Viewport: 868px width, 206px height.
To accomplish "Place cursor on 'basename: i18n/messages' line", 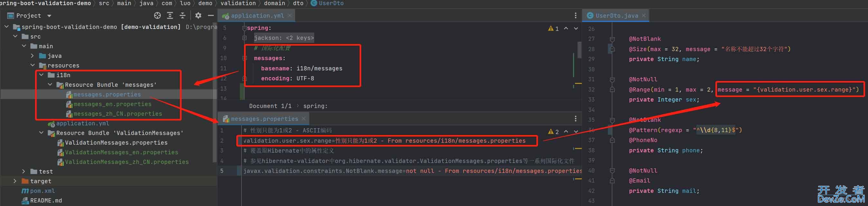I will (x=302, y=68).
